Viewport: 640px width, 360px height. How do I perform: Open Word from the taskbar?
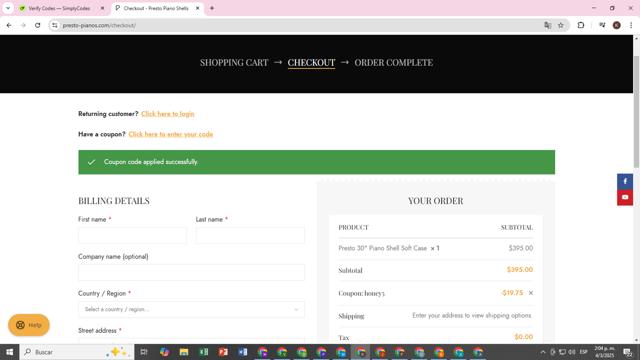[x=243, y=352]
